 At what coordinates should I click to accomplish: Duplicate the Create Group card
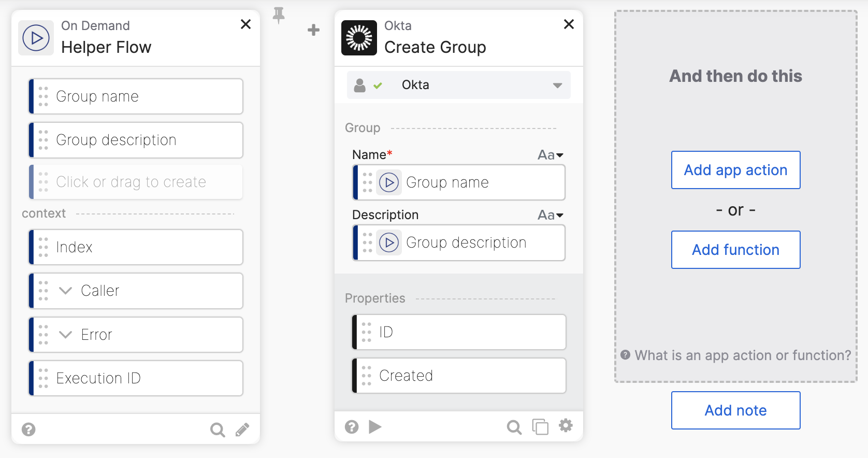click(540, 427)
